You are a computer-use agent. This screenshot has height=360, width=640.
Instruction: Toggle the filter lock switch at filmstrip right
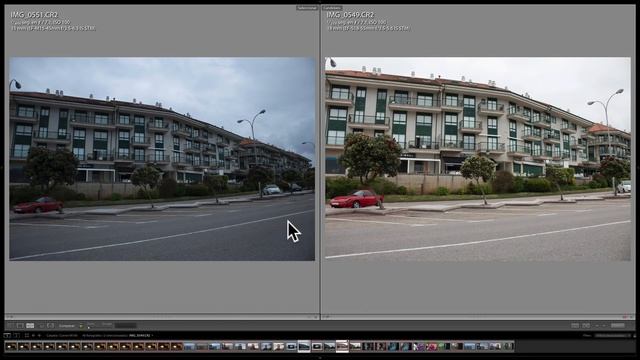pos(634,336)
